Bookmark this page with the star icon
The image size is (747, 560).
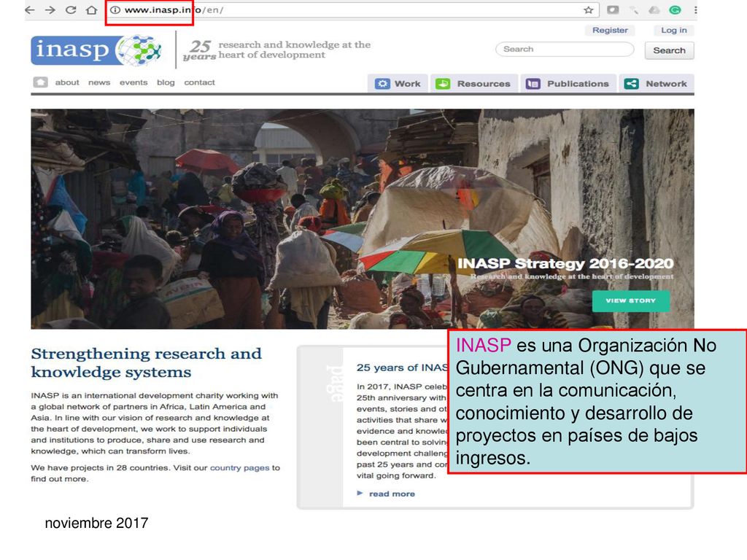[589, 10]
